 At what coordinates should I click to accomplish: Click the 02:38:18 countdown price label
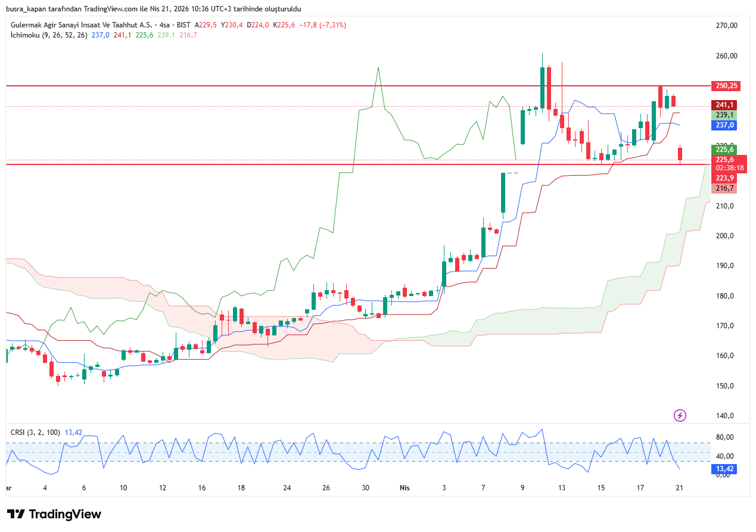[x=729, y=168]
